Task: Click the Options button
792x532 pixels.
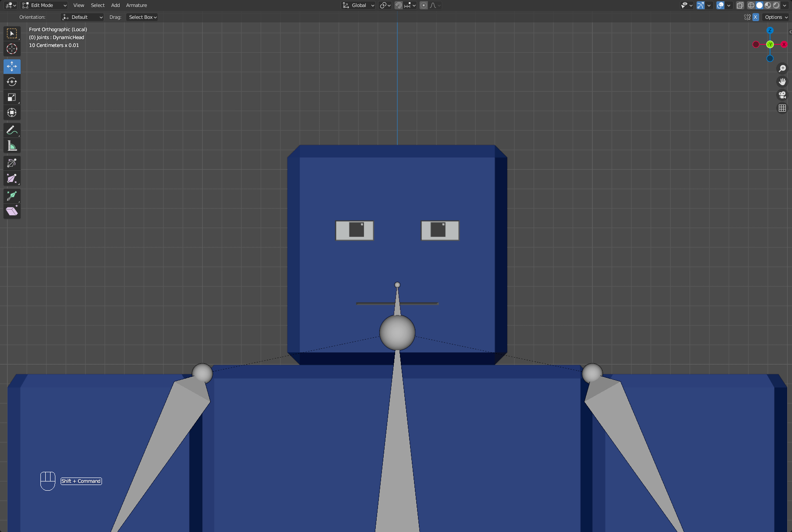Action: click(x=776, y=17)
